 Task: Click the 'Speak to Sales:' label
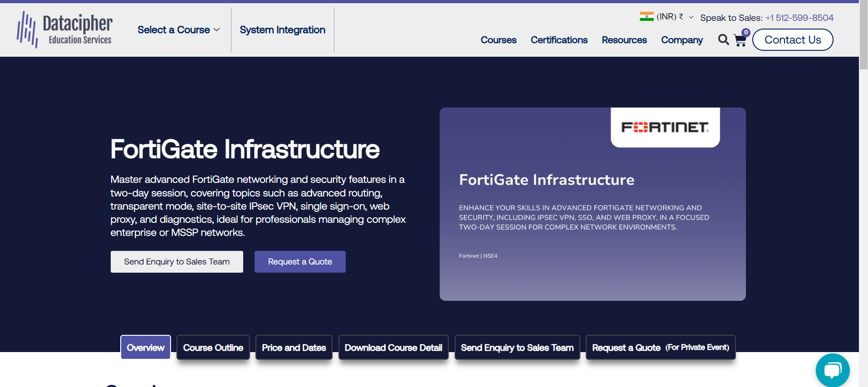coord(731,18)
